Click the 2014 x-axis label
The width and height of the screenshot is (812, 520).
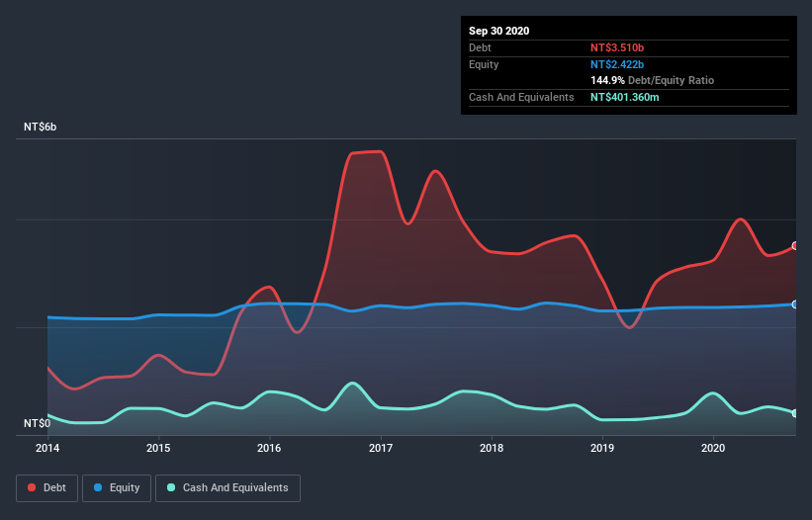pyautogui.click(x=47, y=448)
